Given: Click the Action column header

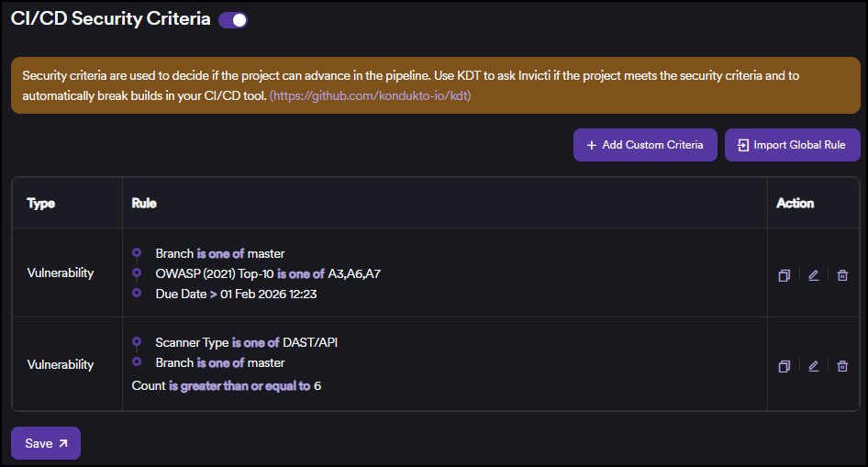Looking at the screenshot, I should (x=795, y=203).
